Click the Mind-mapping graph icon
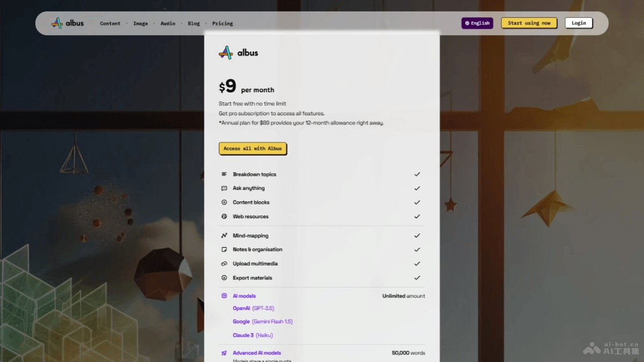Screen dimensions: 644x362 coord(224,235)
